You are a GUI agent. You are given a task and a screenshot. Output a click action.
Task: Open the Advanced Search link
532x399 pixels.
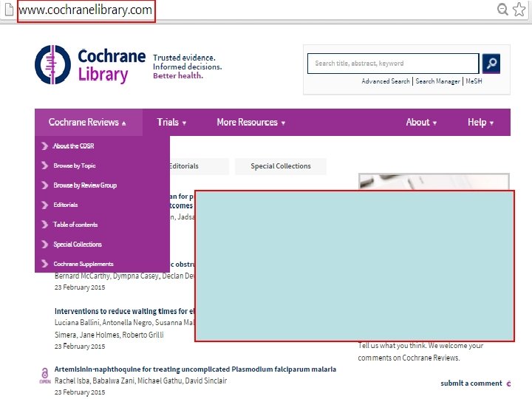[386, 81]
